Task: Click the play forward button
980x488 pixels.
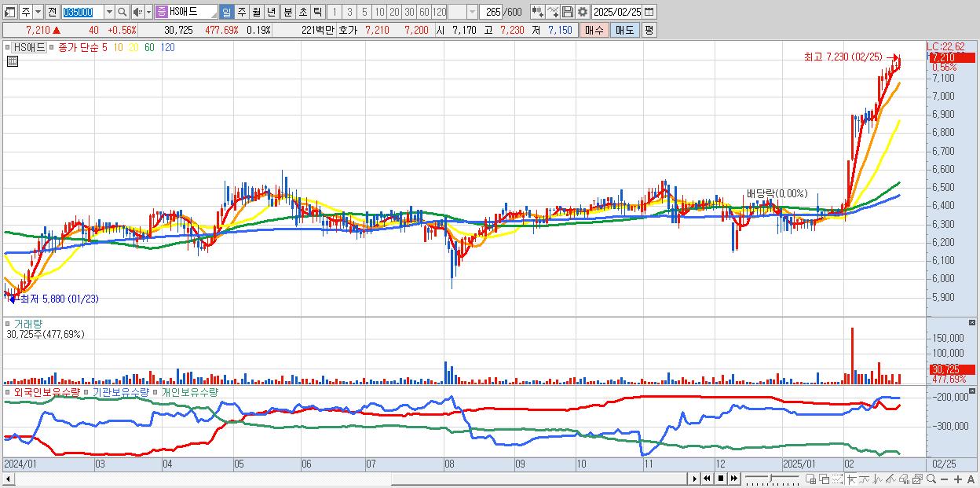Action: (x=695, y=479)
